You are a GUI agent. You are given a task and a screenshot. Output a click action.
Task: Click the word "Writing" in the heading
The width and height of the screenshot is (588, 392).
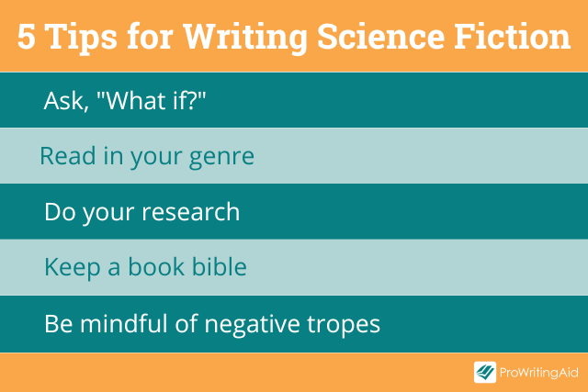coord(245,38)
